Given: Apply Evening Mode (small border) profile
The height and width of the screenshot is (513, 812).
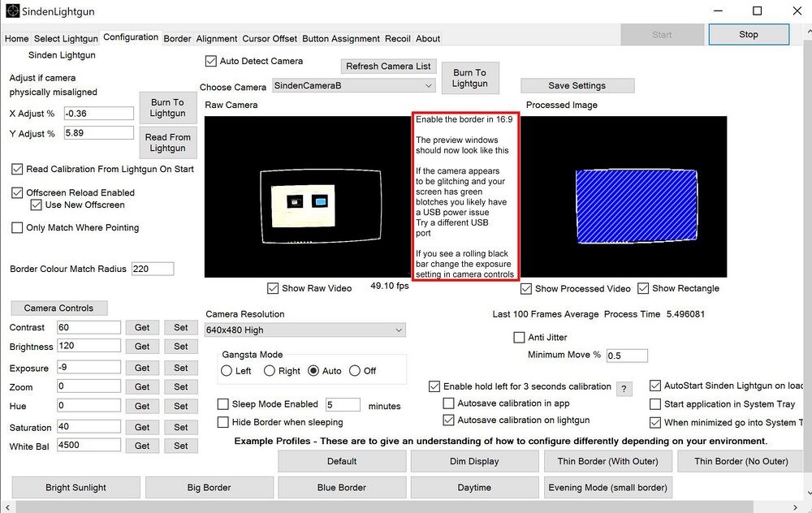Looking at the screenshot, I should pos(608,488).
